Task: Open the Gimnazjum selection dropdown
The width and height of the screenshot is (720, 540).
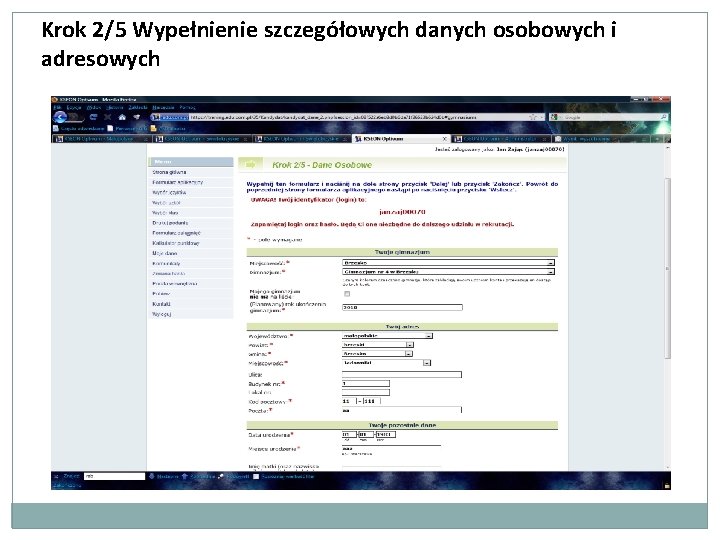Action: click(x=448, y=272)
